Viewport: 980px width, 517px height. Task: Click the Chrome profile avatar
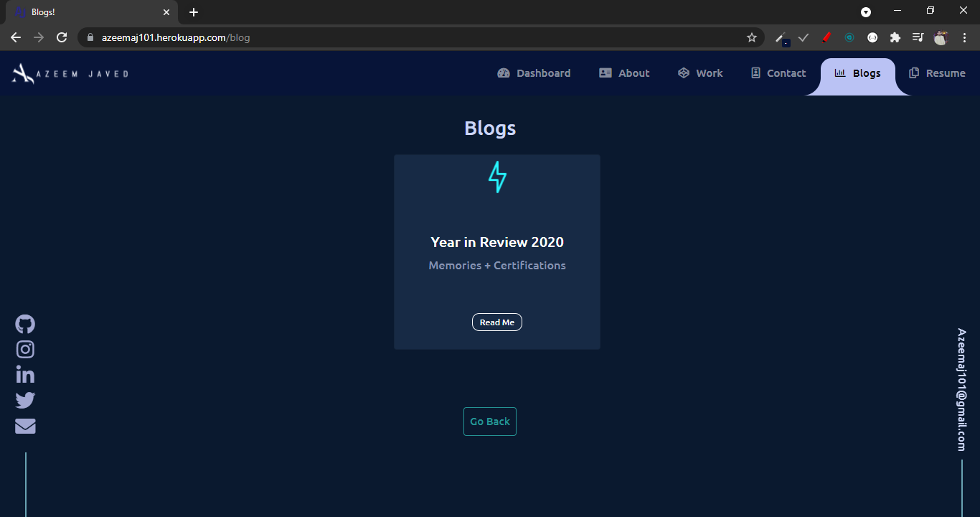[941, 37]
